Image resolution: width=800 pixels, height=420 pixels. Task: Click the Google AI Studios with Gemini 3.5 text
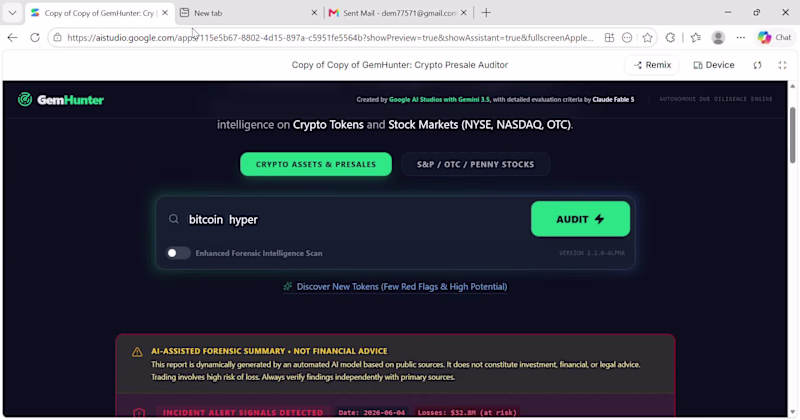pos(439,100)
